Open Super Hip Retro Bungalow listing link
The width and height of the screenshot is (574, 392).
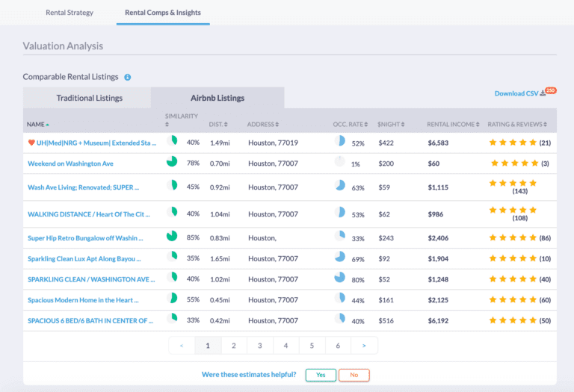[84, 237]
